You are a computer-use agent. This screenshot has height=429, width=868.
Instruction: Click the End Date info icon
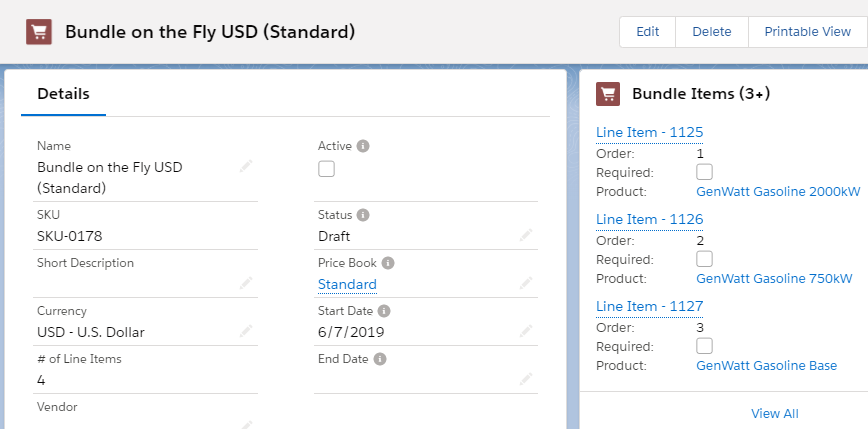point(380,359)
